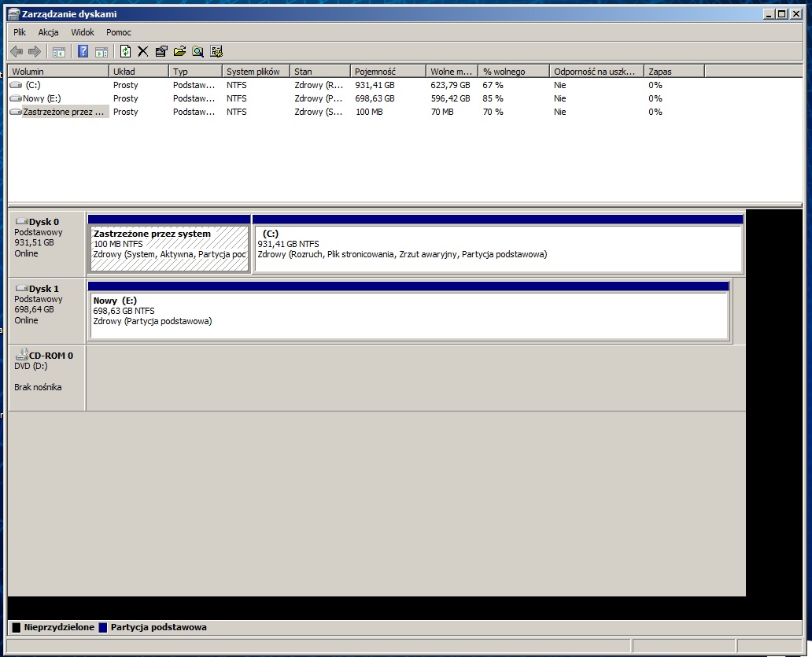
Task: Click the settings view toolbar icon
Action: tap(216, 51)
